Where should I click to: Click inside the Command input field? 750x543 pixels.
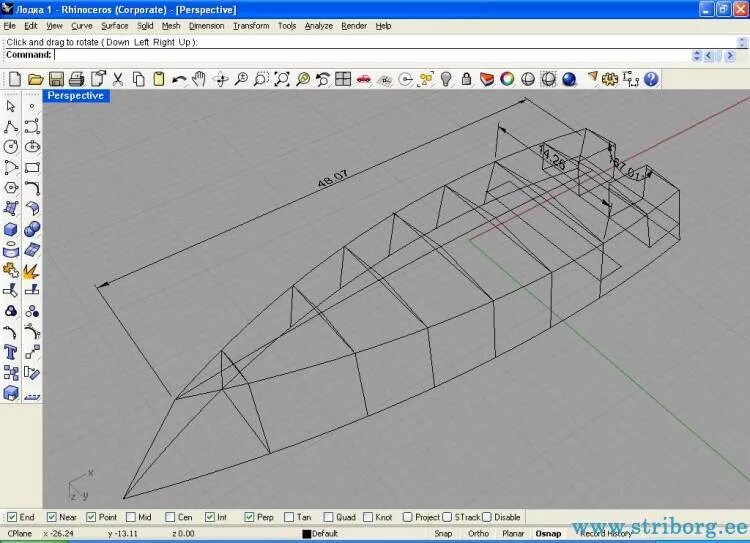coord(371,55)
